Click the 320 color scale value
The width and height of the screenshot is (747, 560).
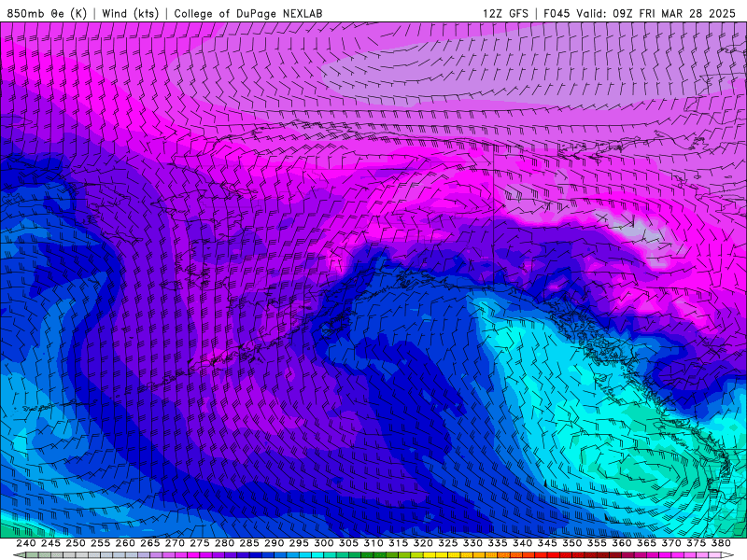point(423,543)
